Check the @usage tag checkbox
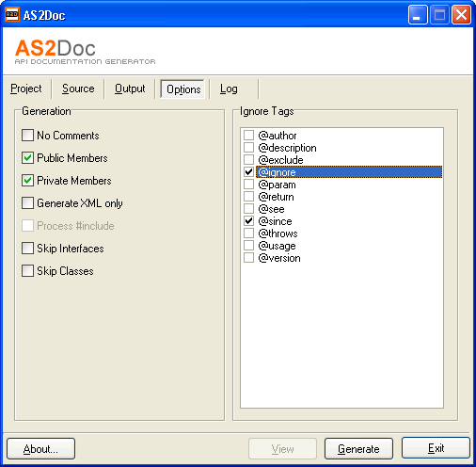The image size is (476, 467). (x=248, y=246)
